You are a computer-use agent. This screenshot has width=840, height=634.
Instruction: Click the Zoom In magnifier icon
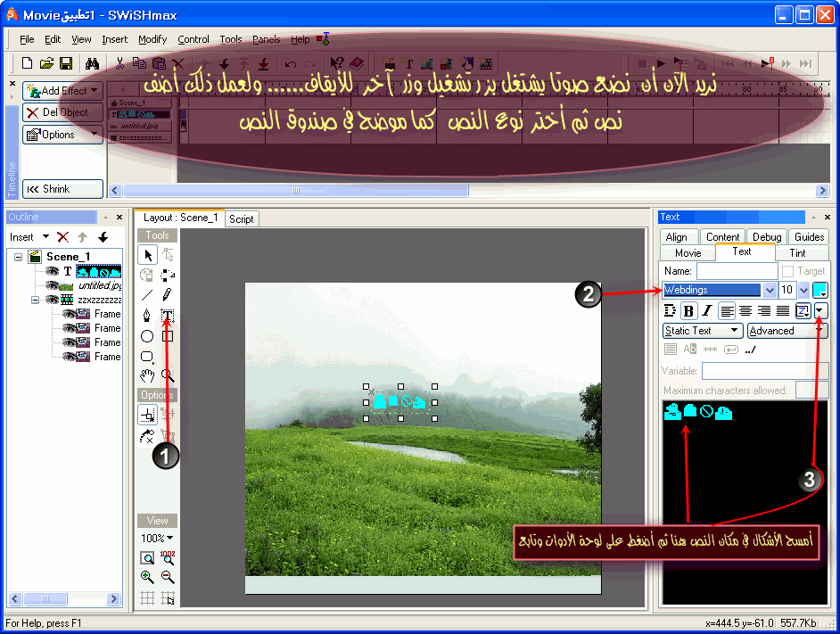(147, 577)
